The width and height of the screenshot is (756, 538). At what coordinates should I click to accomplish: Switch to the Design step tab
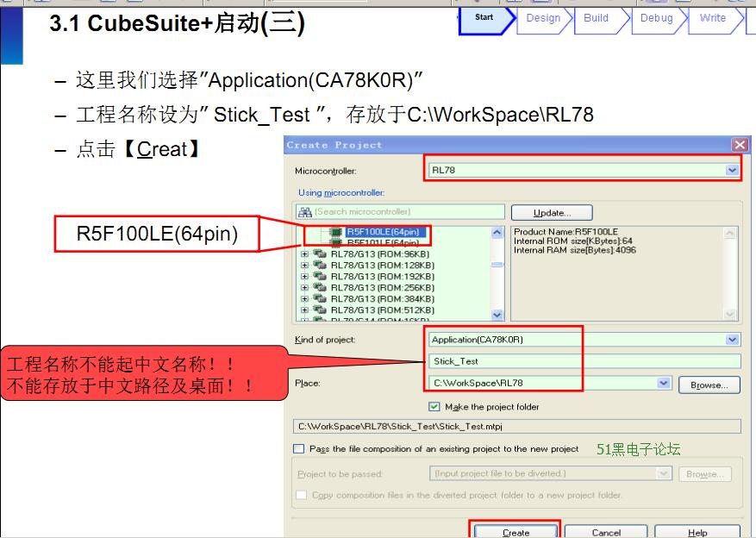pyautogui.click(x=544, y=19)
